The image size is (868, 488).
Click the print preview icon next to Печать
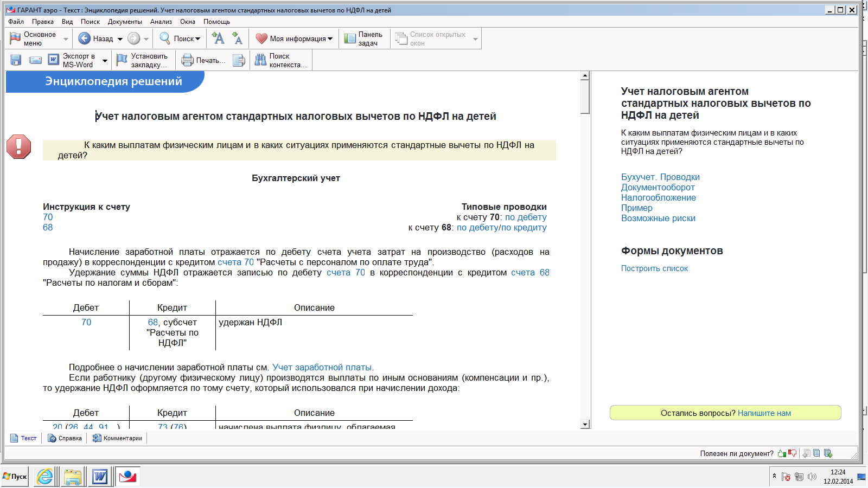click(x=239, y=60)
